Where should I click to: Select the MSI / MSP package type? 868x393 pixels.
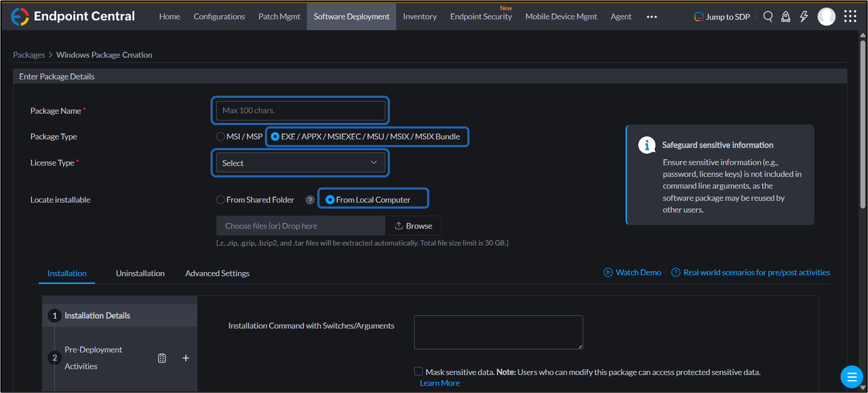tap(220, 137)
